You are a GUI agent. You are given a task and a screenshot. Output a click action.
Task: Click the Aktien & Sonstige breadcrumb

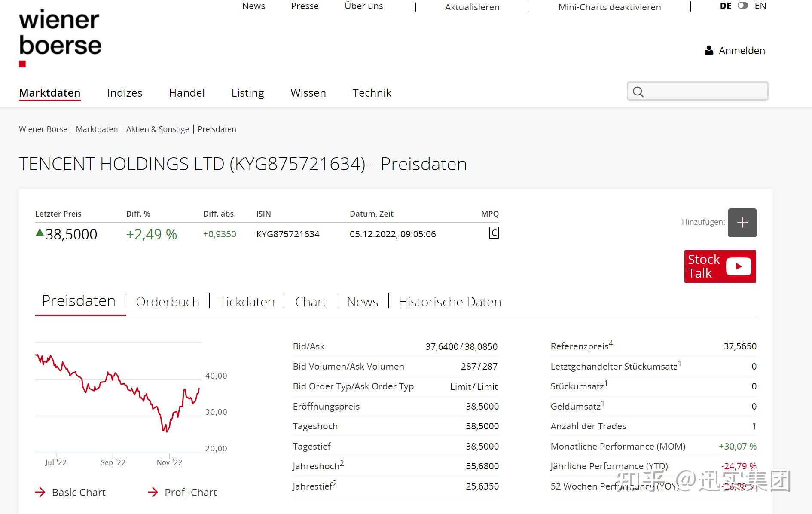158,129
